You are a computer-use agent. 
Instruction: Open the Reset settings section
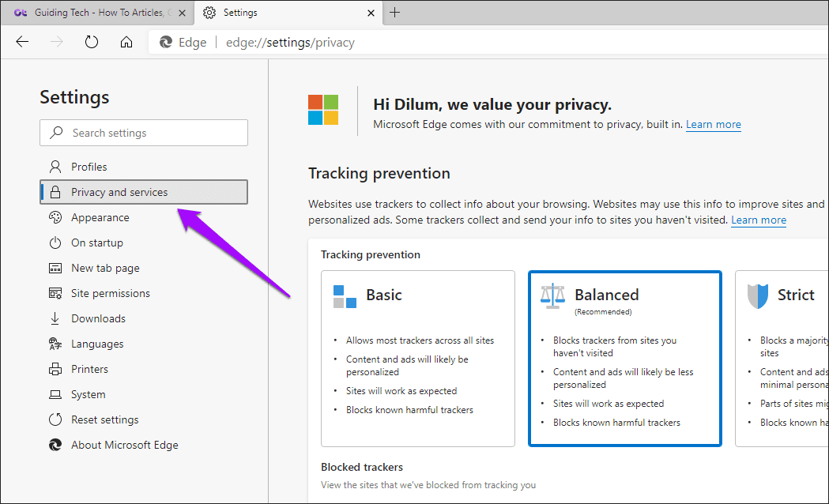[144, 419]
